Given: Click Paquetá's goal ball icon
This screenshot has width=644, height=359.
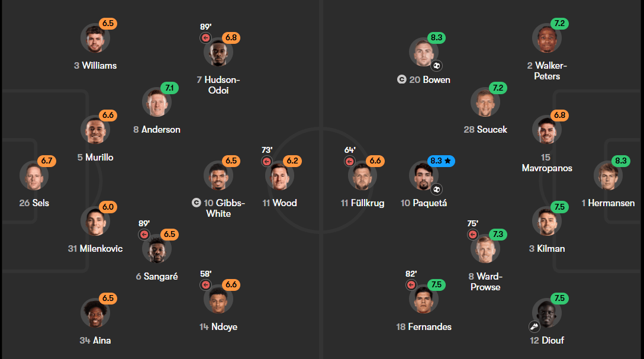Looking at the screenshot, I should point(437,190).
